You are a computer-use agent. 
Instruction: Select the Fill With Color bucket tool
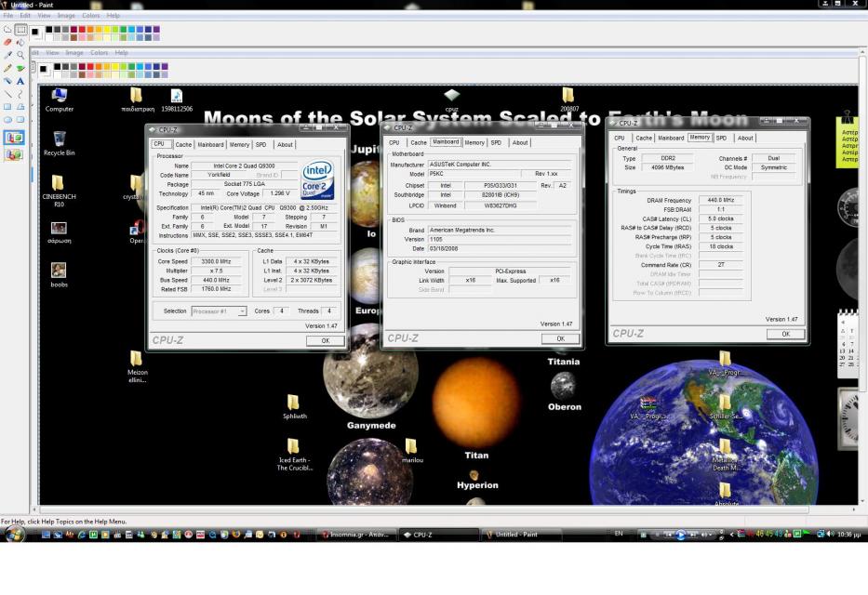tap(20, 42)
